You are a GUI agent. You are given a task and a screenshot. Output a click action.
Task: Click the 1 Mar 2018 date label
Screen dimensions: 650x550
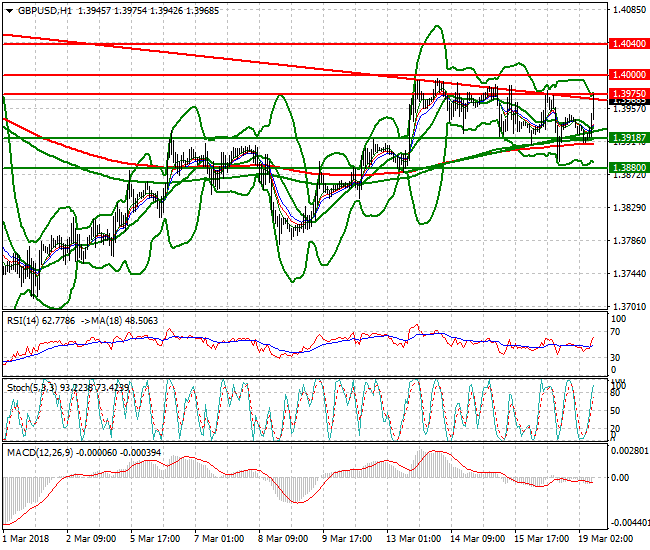click(x=26, y=539)
